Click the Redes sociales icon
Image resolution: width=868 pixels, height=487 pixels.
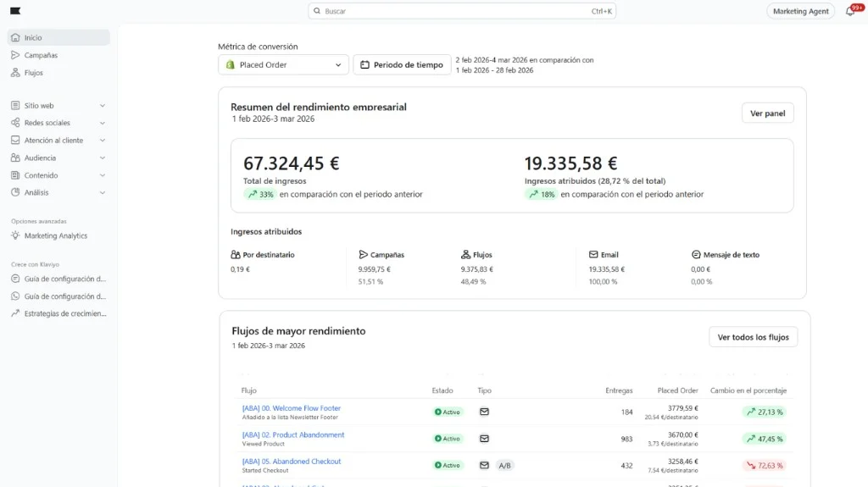click(15, 123)
